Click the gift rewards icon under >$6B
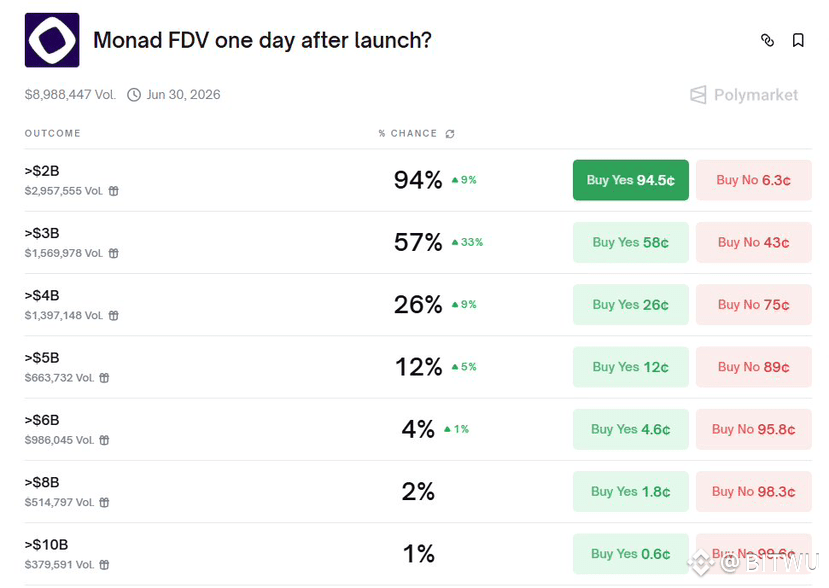Image resolution: width=829 pixels, height=588 pixels. pos(104,440)
